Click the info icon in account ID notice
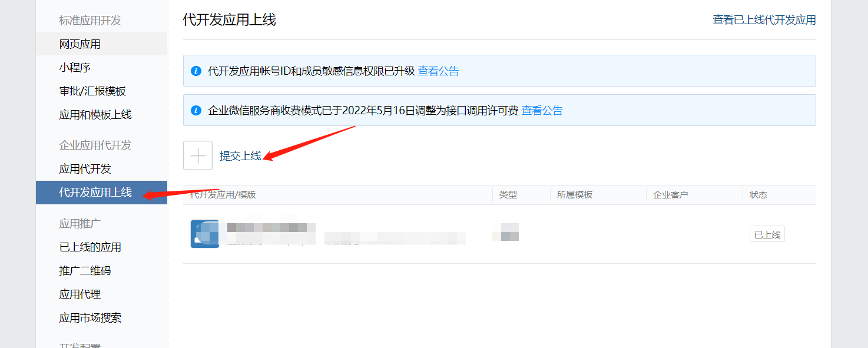The image size is (868, 348). (197, 71)
